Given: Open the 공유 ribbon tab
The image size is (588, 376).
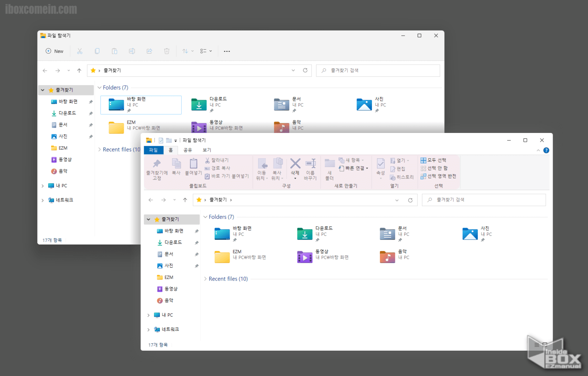Looking at the screenshot, I should click(x=188, y=150).
